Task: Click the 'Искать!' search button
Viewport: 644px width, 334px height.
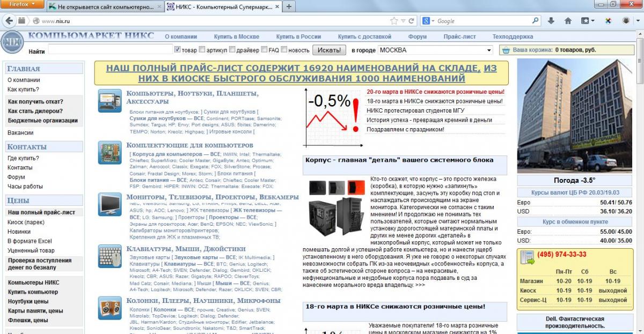Action: click(329, 50)
